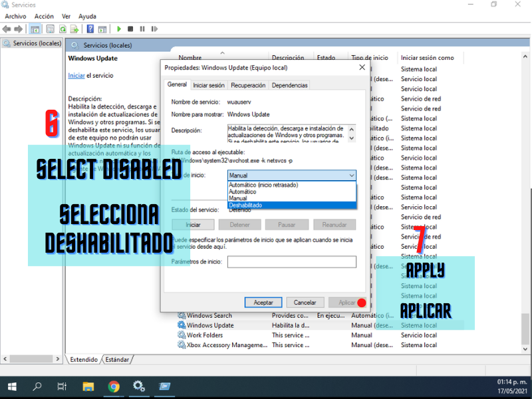
Task: Open Google Chrome from the taskbar
Action: 114,386
